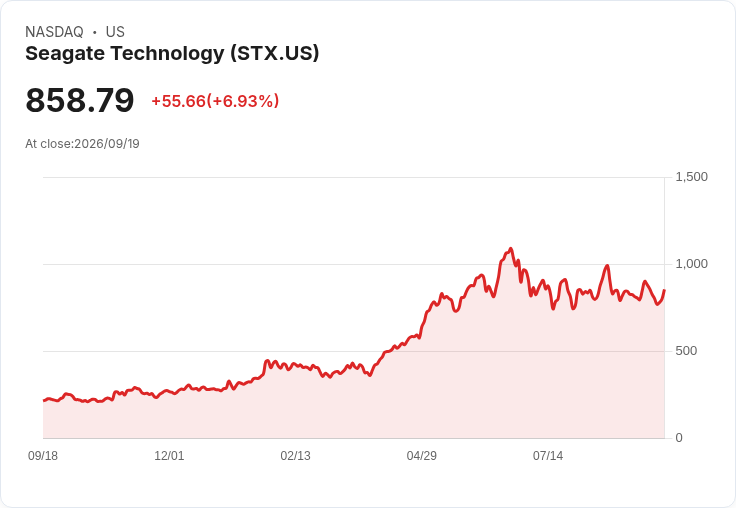The image size is (736, 508).
Task: Click the 12/01 date label on axis
Action: 169,456
